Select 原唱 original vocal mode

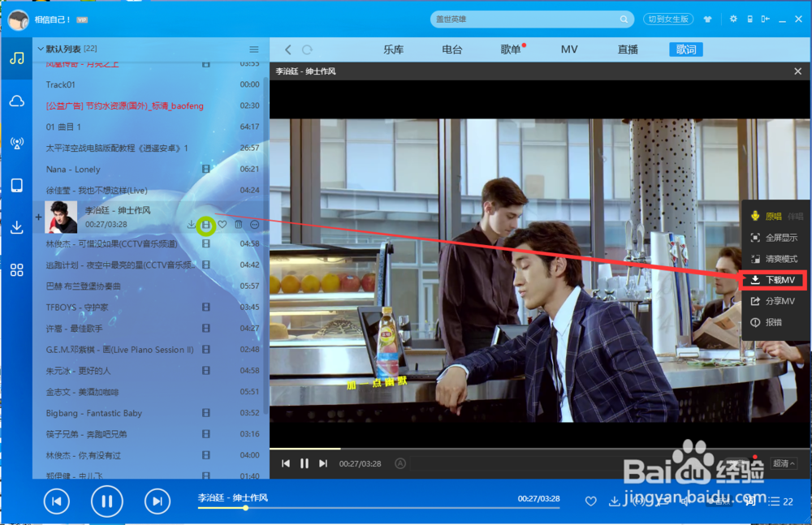[x=774, y=217]
